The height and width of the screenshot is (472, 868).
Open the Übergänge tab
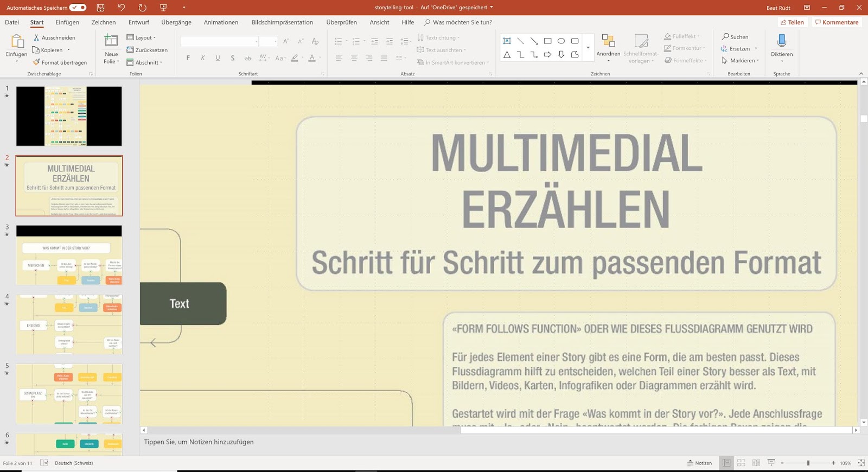176,22
